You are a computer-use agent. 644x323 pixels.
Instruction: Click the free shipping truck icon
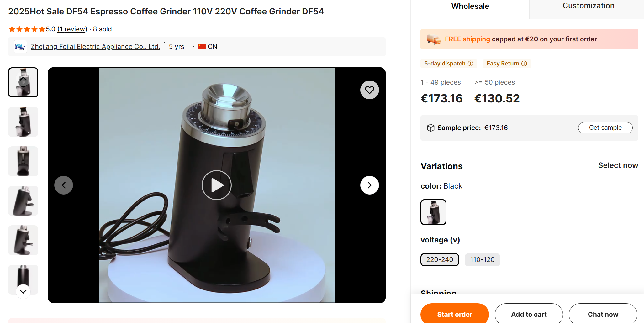(434, 39)
